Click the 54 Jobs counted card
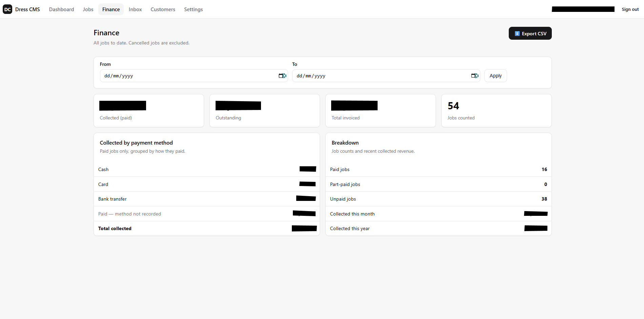 click(x=497, y=111)
